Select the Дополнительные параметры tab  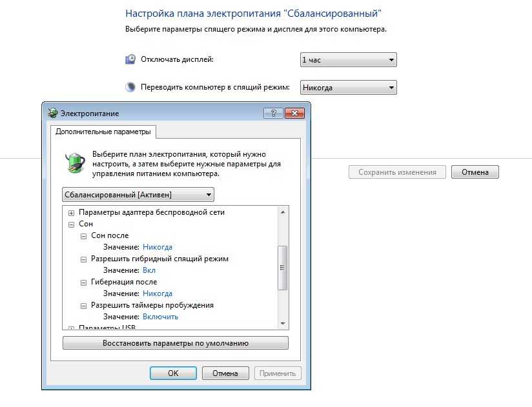click(x=103, y=132)
